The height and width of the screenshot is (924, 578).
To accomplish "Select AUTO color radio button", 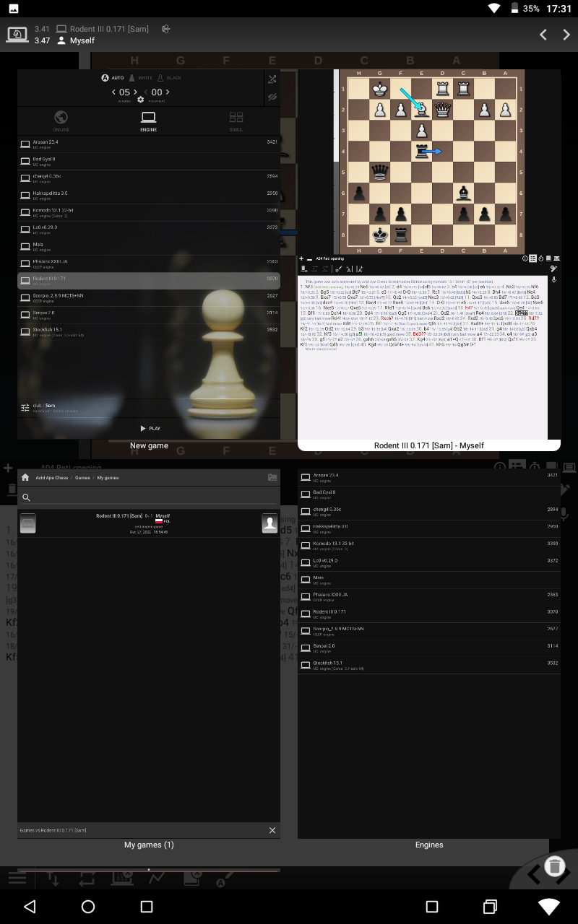I will [x=103, y=77].
